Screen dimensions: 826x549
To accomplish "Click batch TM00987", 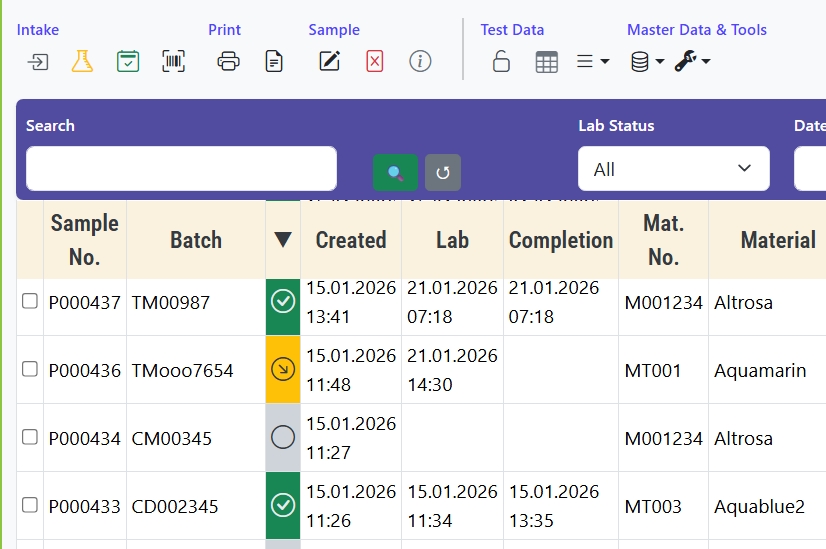I will click(171, 302).
